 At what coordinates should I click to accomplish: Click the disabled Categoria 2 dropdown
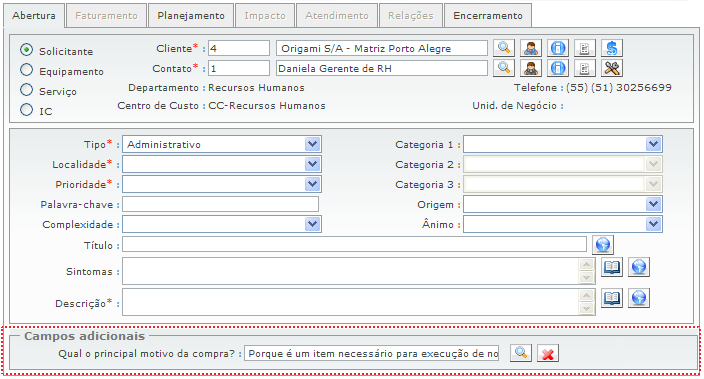pos(563,164)
